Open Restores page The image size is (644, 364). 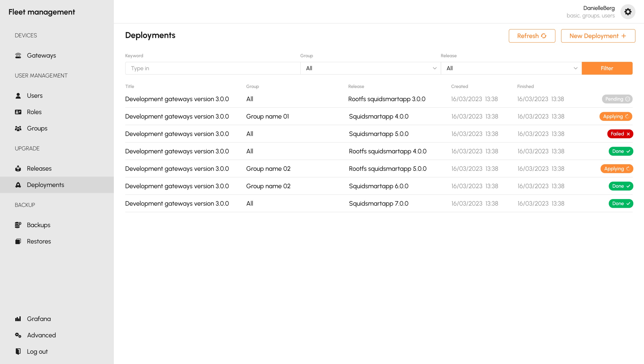[x=39, y=241]
